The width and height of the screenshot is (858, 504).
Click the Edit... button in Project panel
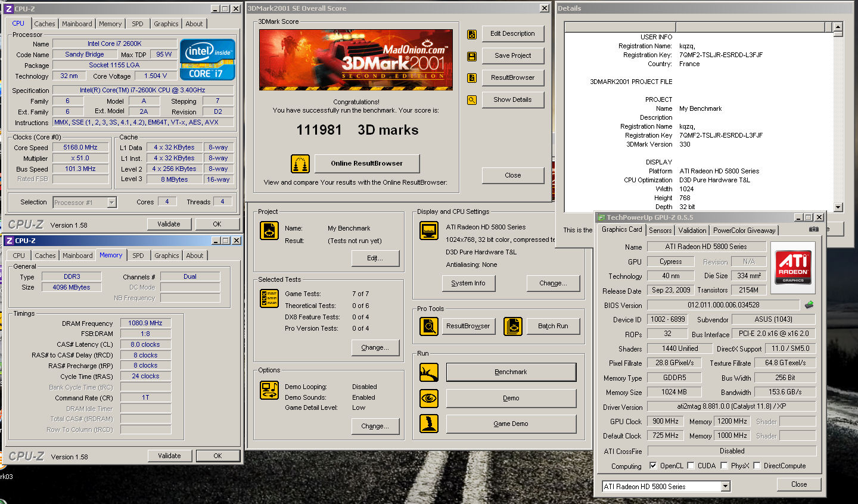coord(375,258)
